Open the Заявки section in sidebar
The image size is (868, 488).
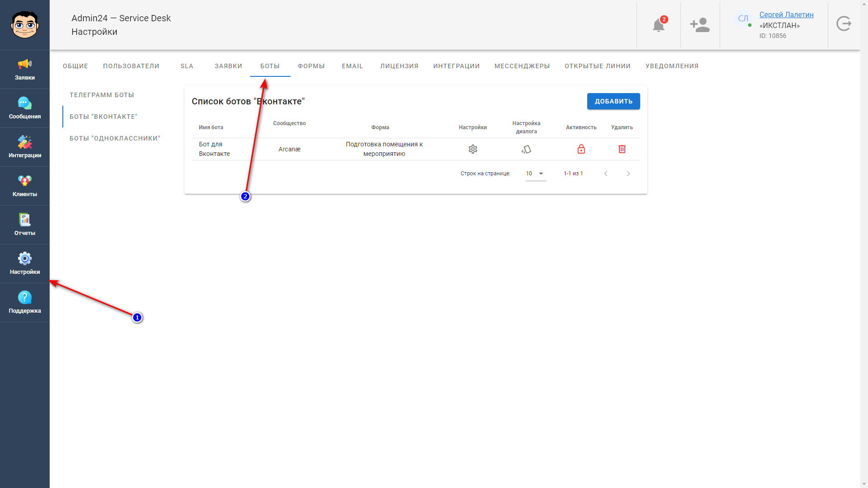[25, 70]
